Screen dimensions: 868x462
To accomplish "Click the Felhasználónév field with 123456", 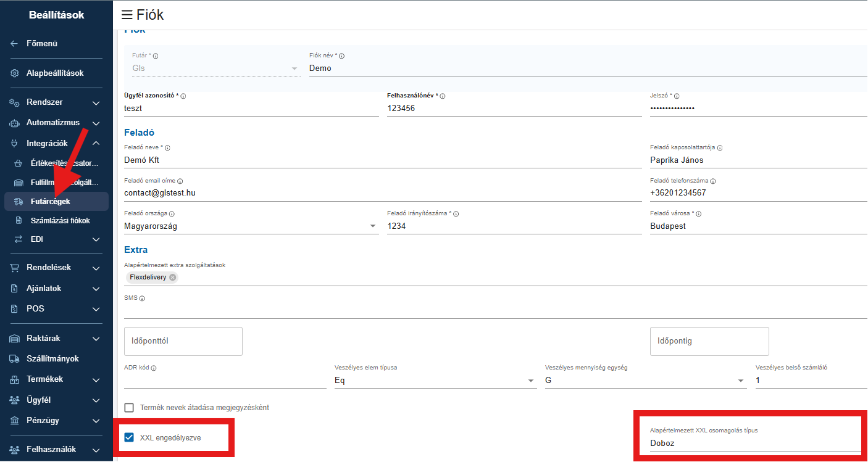I will [514, 108].
